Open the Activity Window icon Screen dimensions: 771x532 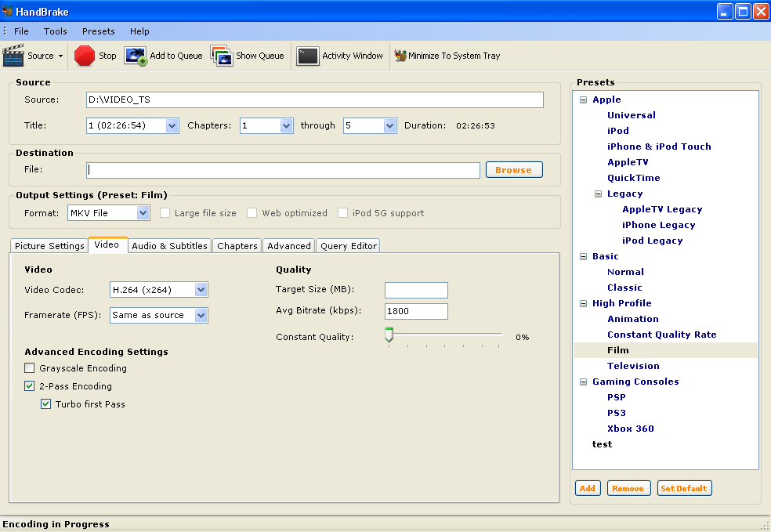click(307, 56)
